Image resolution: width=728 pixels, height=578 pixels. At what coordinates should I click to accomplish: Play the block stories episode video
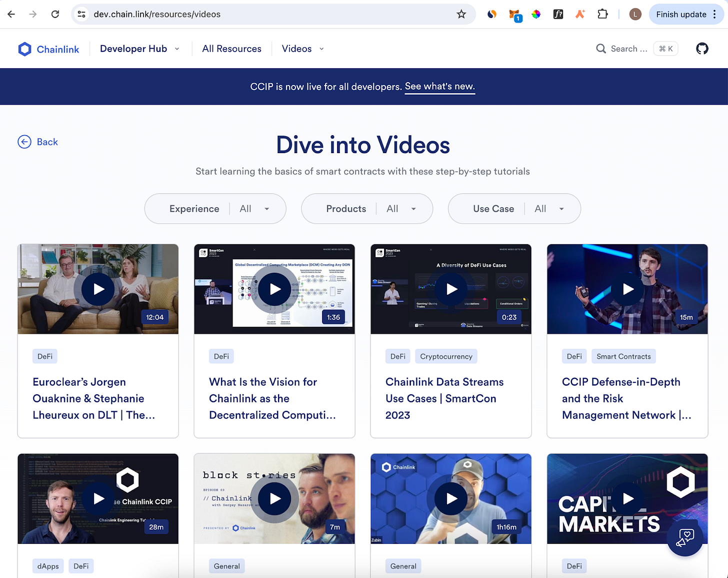point(274,498)
